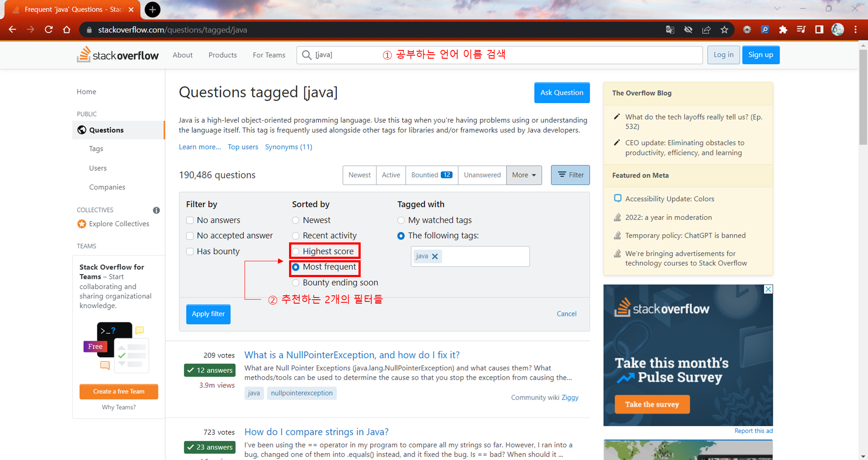
Task: Check the Has bounty checkbox
Action: point(190,252)
